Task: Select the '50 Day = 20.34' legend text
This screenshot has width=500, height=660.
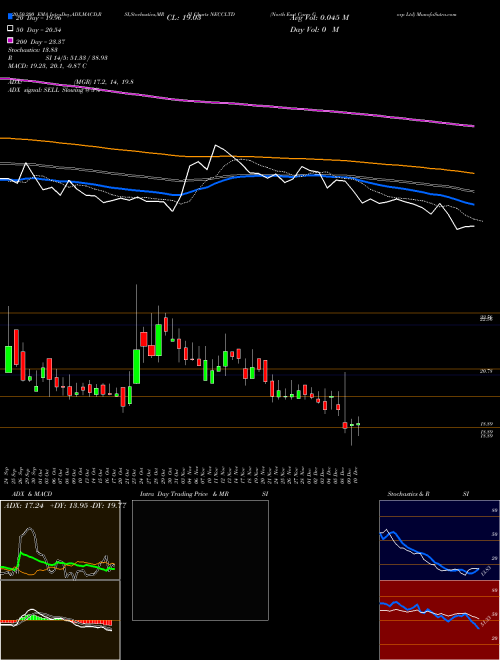Action: [39, 30]
